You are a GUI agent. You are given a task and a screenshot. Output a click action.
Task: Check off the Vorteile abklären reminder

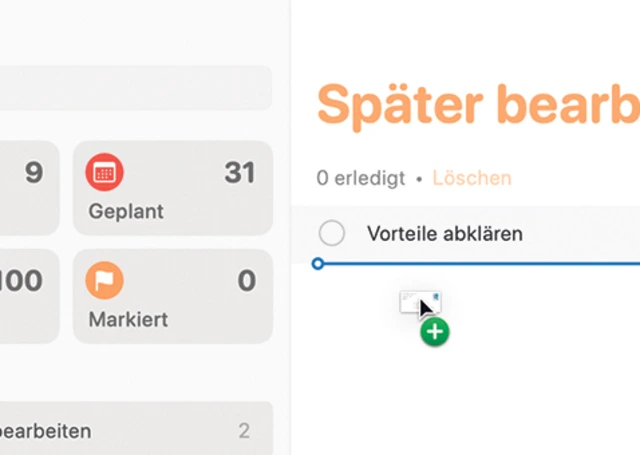[332, 234]
